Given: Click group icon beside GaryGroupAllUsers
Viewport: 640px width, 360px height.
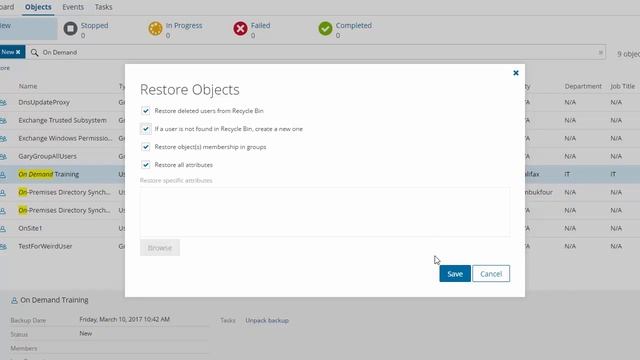Looking at the screenshot, I should click(x=3, y=156).
